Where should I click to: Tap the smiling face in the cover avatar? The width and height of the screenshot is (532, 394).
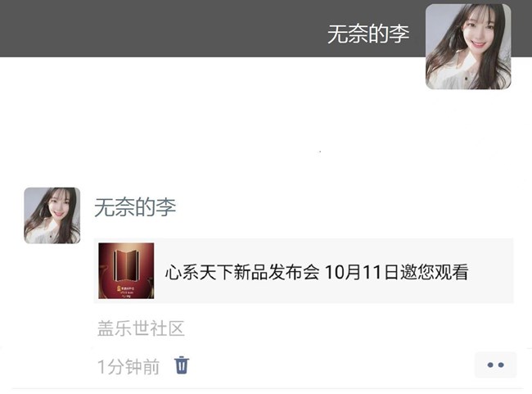(x=478, y=34)
